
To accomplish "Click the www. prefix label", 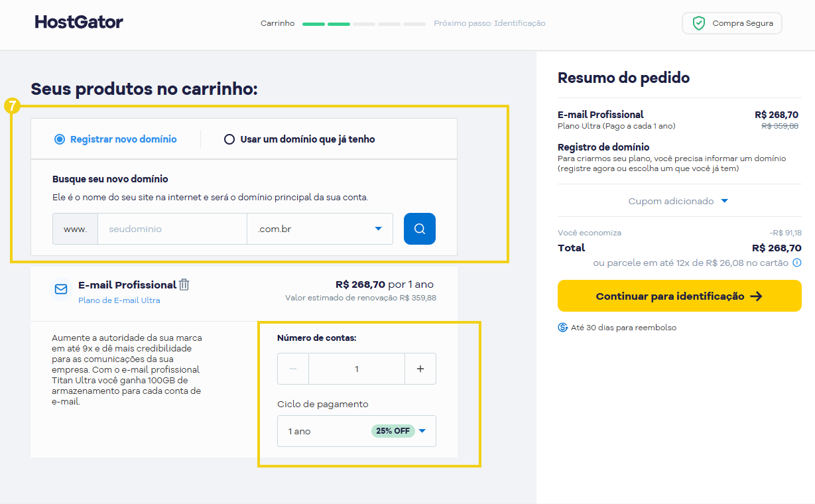I will tap(75, 229).
